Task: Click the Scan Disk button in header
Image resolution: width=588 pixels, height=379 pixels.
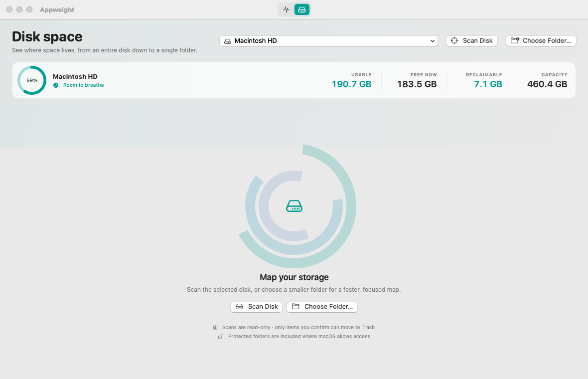Action: point(472,41)
